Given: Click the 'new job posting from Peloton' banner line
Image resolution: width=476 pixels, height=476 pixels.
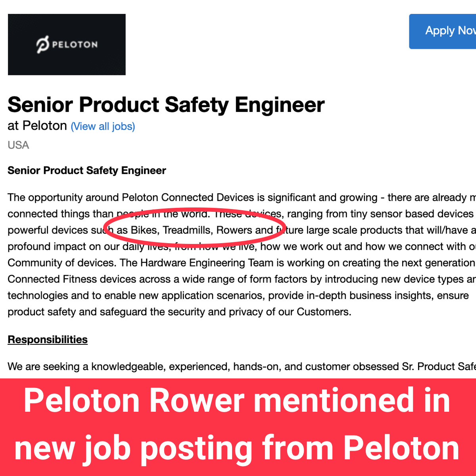Looking at the screenshot, I should click(237, 448).
